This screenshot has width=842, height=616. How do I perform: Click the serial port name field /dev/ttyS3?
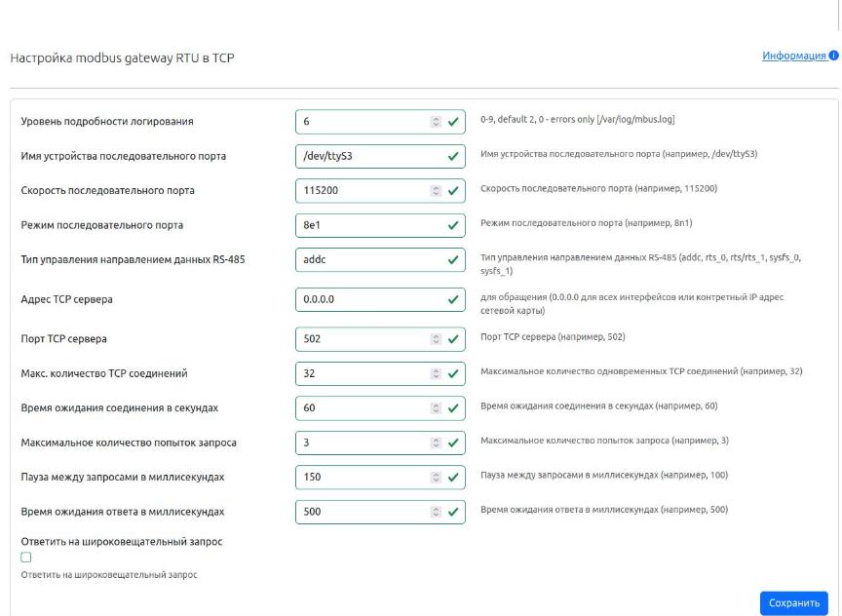click(x=370, y=156)
